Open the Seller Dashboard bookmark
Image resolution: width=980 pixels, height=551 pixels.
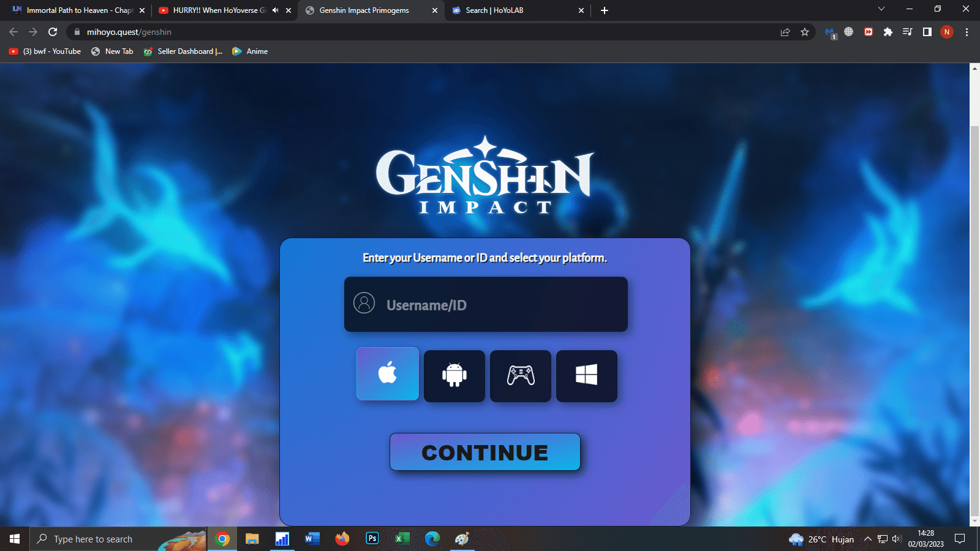coord(183,51)
